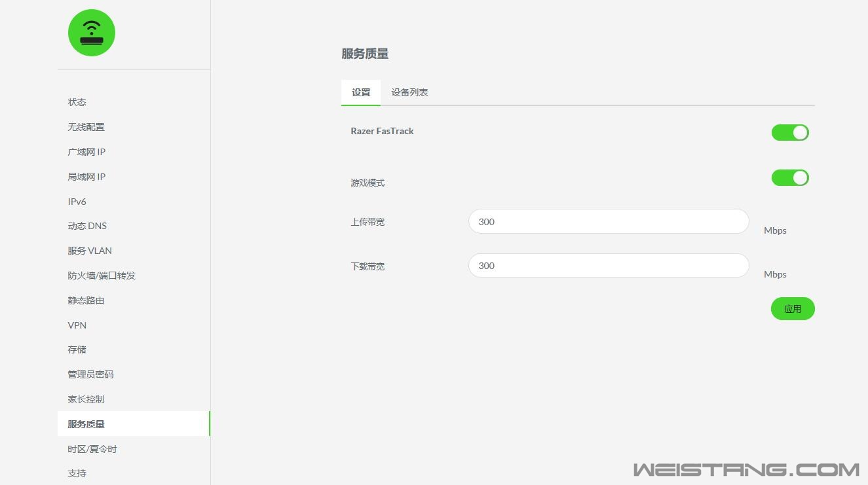Open the 无线配置 sidebar item
This screenshot has height=485, width=868.
[86, 127]
